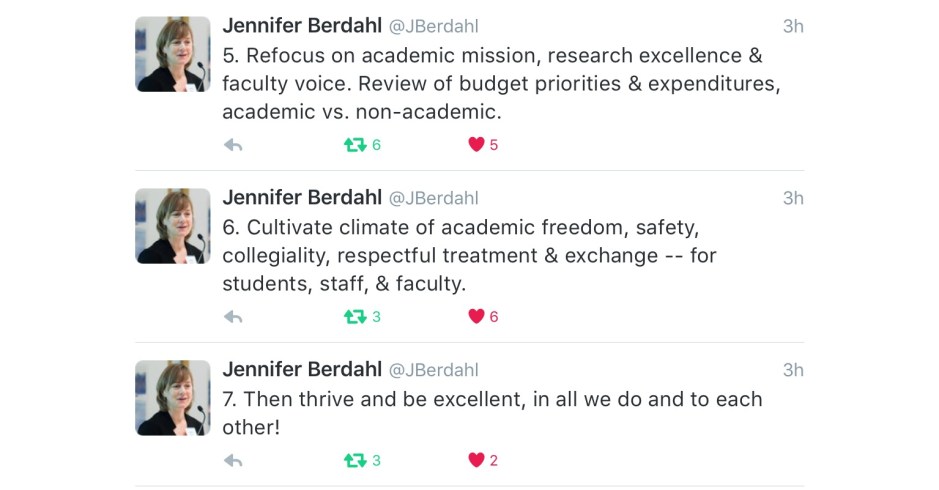This screenshot has width=939, height=490.
Task: Open Jennifer Berdahl's name on tweet 5
Action: point(301,26)
